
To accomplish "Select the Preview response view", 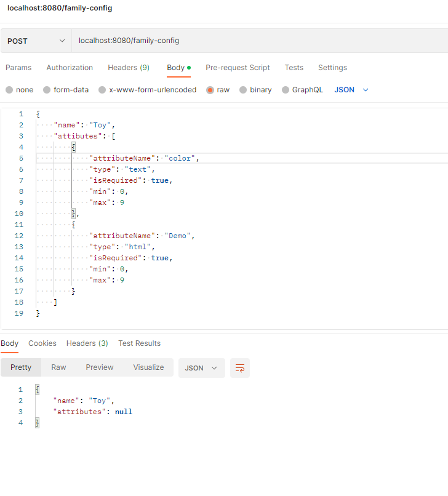I will 99,367.
